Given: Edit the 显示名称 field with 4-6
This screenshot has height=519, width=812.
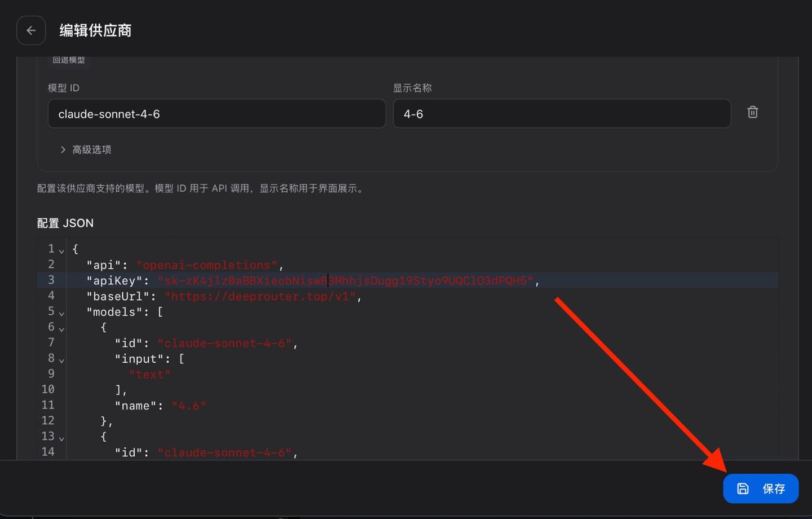Looking at the screenshot, I should point(562,113).
